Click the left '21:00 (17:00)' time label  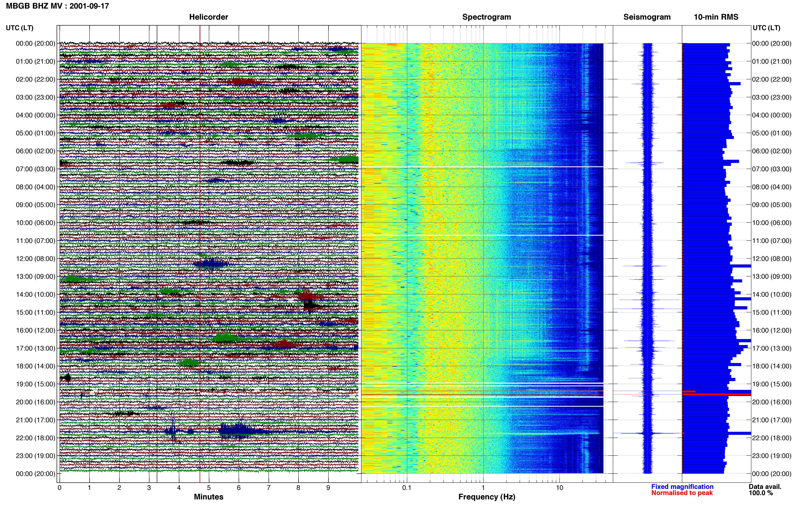point(36,420)
